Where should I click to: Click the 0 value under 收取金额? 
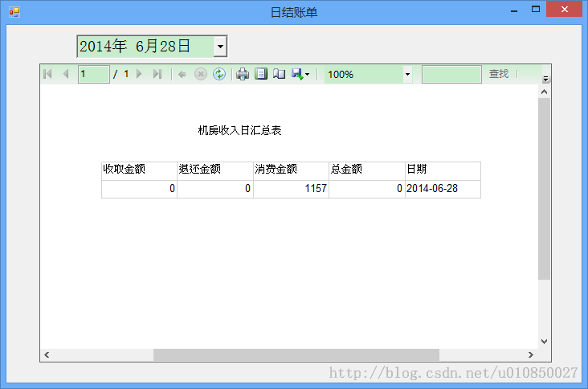[139, 189]
